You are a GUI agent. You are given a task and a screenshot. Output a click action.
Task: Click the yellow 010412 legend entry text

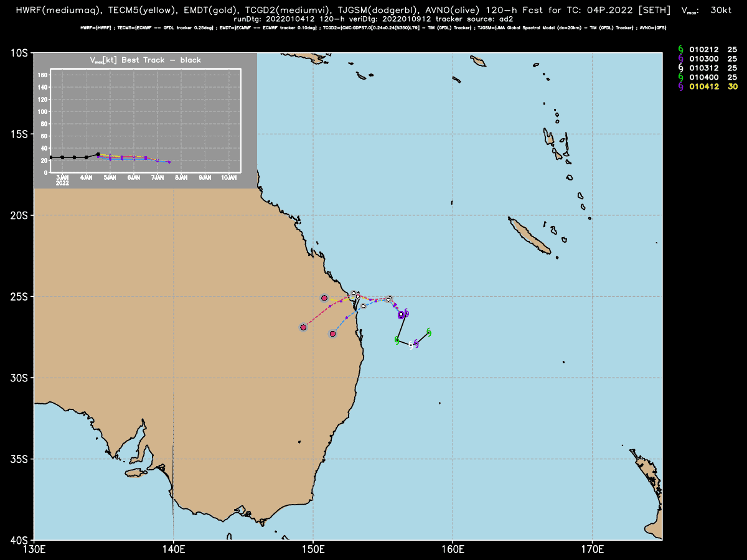coord(701,86)
